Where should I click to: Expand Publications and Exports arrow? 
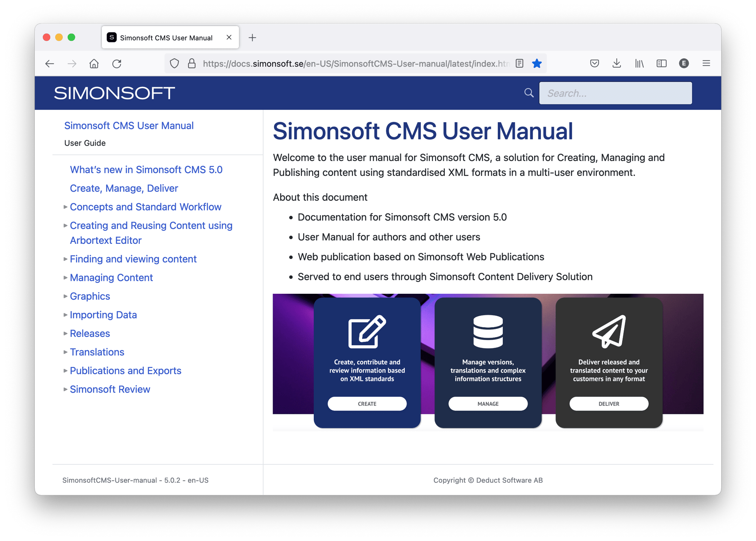click(65, 370)
